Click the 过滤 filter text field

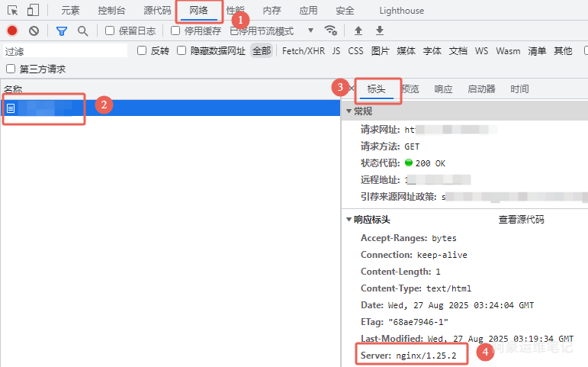point(65,51)
